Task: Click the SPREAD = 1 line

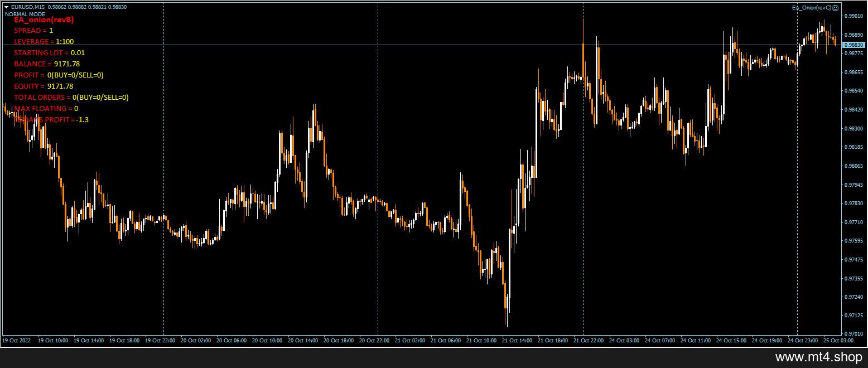Action: coord(33,31)
